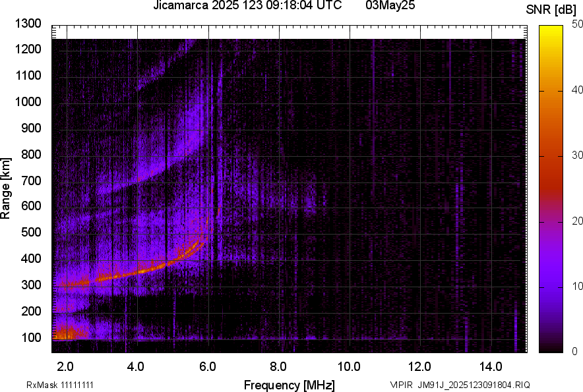The width and height of the screenshot is (583, 392).
Task: Click the frequency tick label '12.0'
Action: (x=420, y=367)
